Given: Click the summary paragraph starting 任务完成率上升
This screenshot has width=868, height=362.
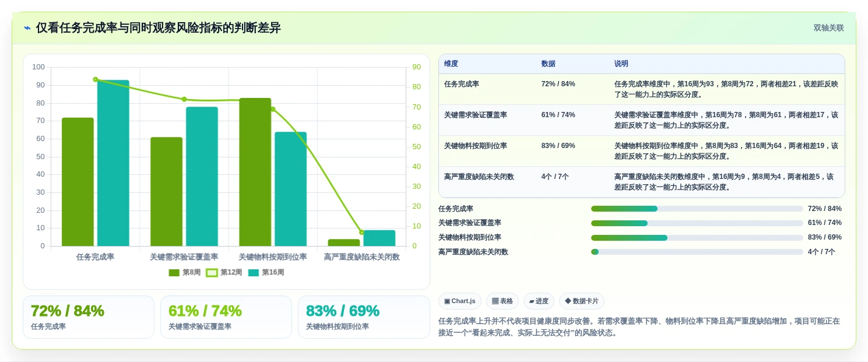Looking at the screenshot, I should click(x=639, y=327).
